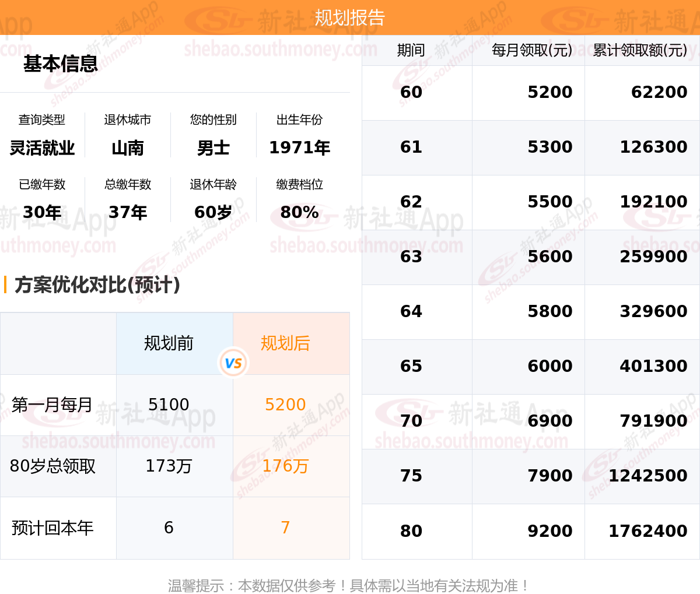Screen dimensions: 700x594
Task: Click age 75 in the period column
Action: pyautogui.click(x=411, y=476)
